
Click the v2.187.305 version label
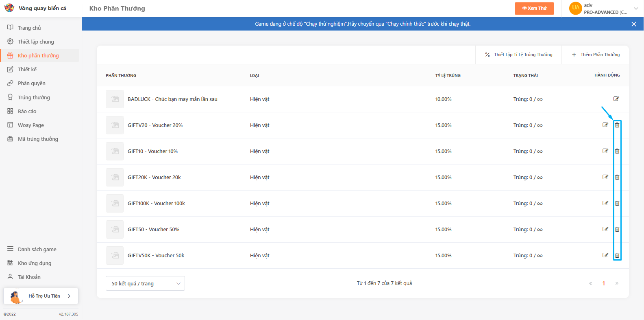[68, 314]
